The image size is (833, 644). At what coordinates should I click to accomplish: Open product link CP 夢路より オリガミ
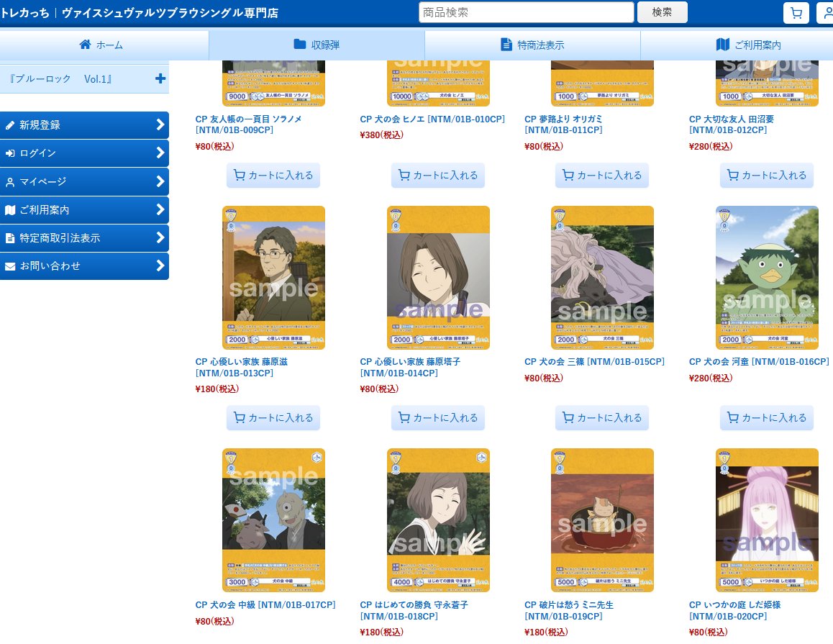pyautogui.click(x=564, y=124)
